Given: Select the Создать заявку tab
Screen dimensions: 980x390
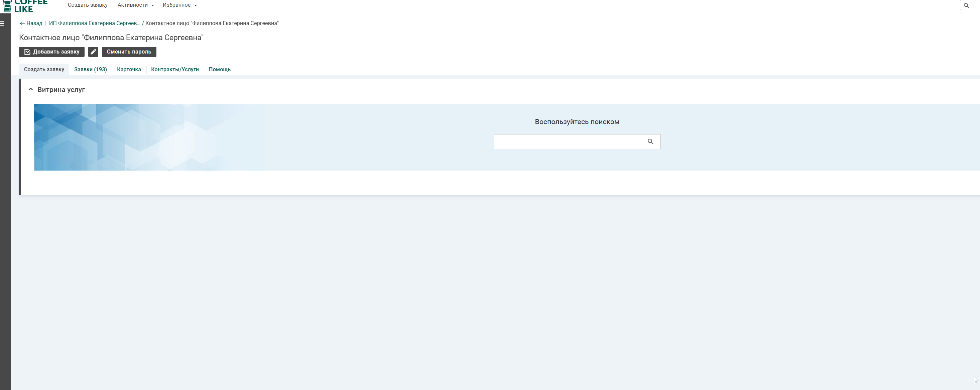Looking at the screenshot, I should pos(44,69).
